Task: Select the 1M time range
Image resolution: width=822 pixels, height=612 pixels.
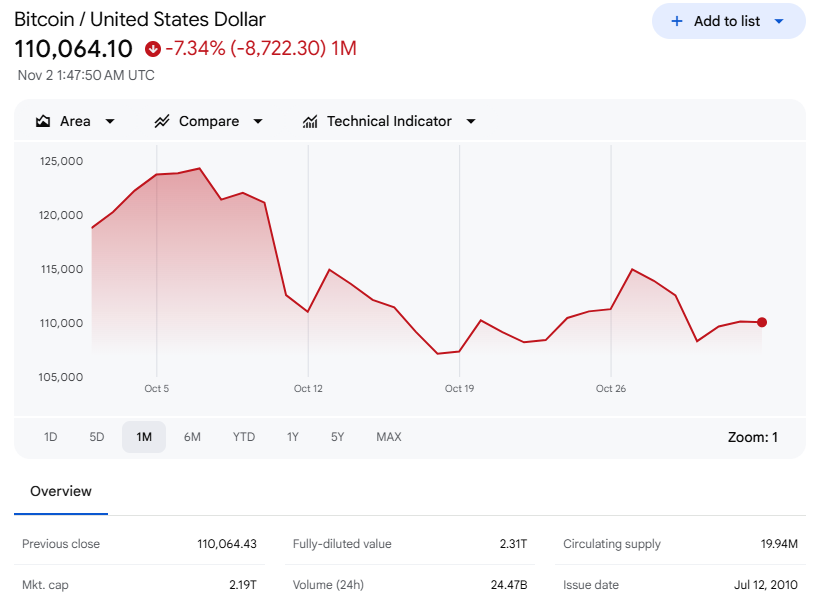Action: [x=144, y=437]
